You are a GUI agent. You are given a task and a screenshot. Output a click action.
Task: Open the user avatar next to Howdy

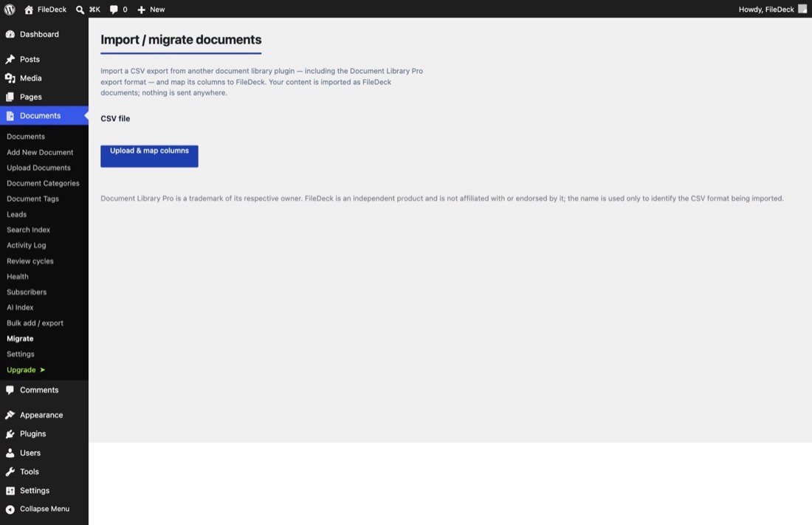(802, 9)
